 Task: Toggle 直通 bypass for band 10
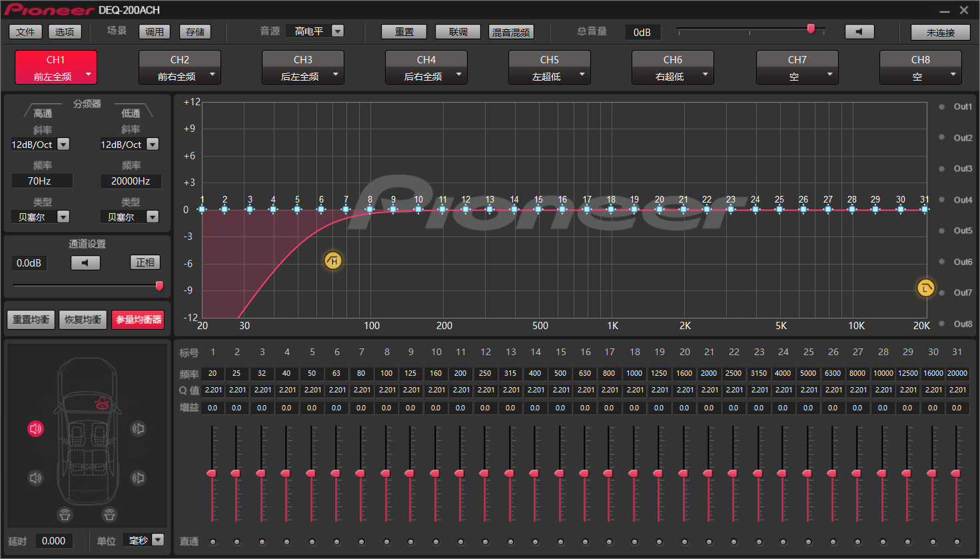(436, 542)
